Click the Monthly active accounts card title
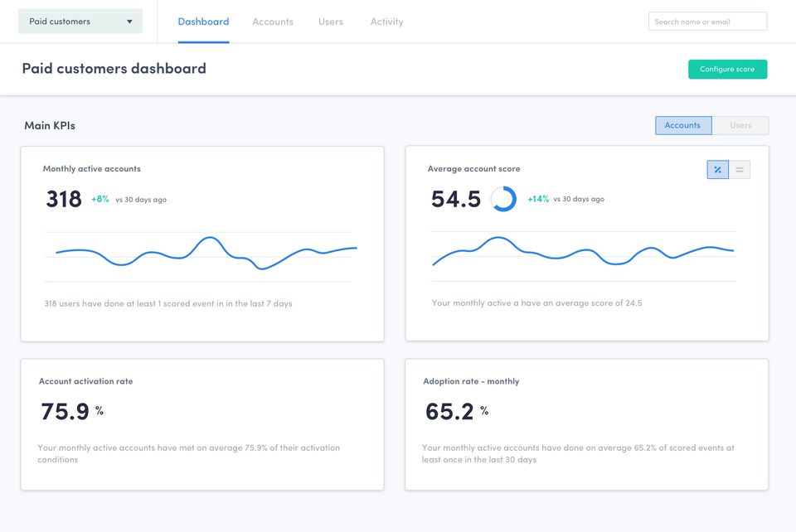 point(91,169)
